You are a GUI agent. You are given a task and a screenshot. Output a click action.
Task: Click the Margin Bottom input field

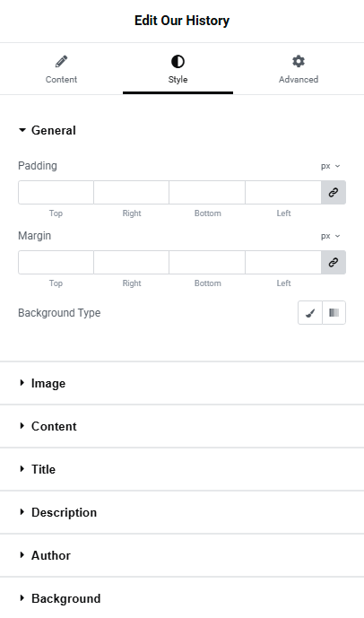pos(207,263)
